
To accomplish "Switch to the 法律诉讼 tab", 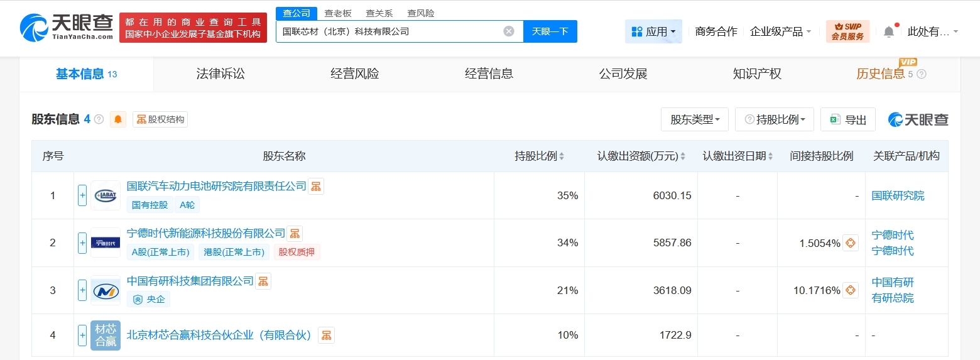I will [x=220, y=74].
